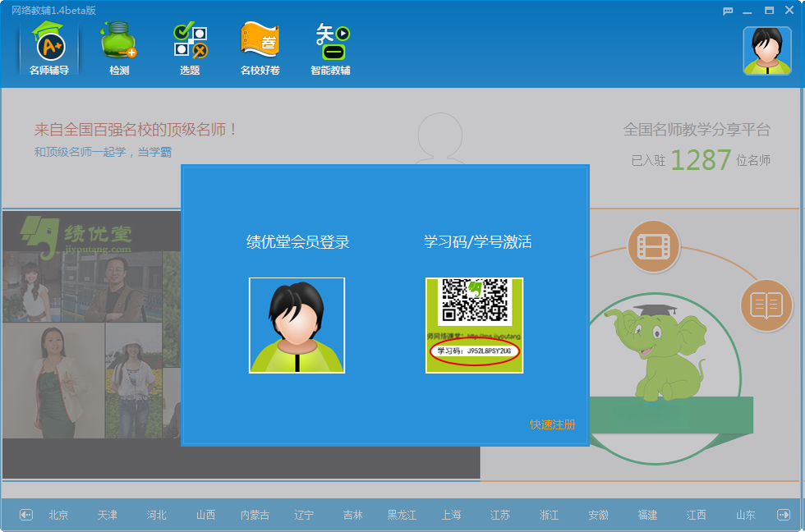Maximize the application window

(x=769, y=10)
